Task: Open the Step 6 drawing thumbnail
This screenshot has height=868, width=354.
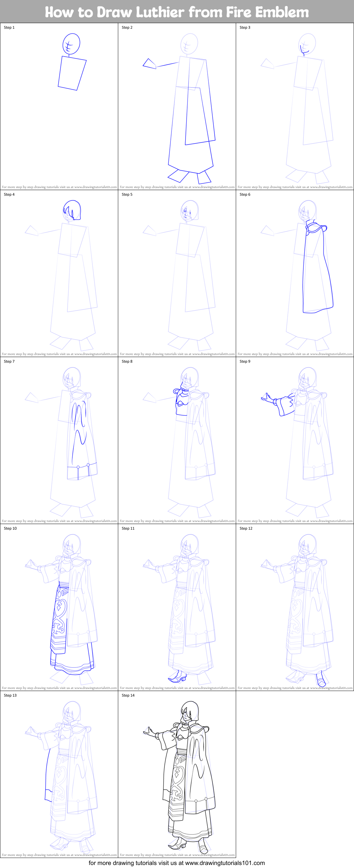Action: point(295,273)
